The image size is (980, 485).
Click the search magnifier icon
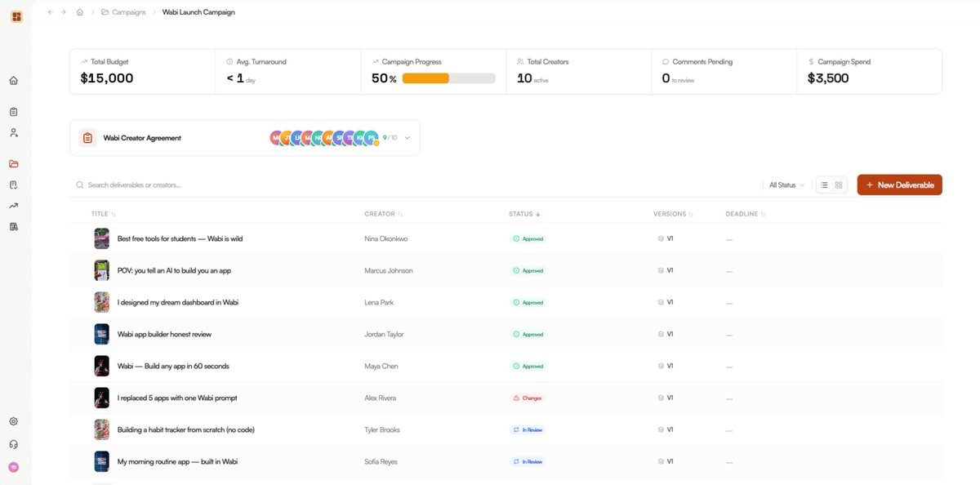80,185
